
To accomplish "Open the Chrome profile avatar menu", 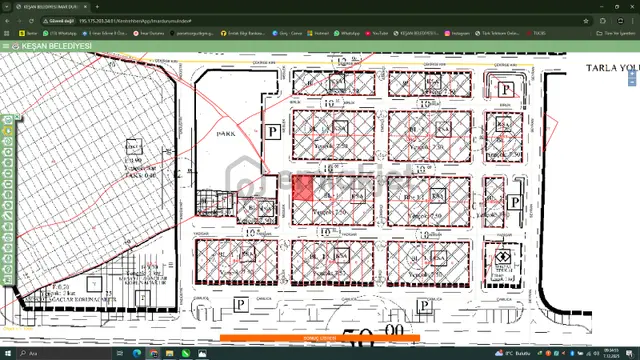I will pos(620,21).
